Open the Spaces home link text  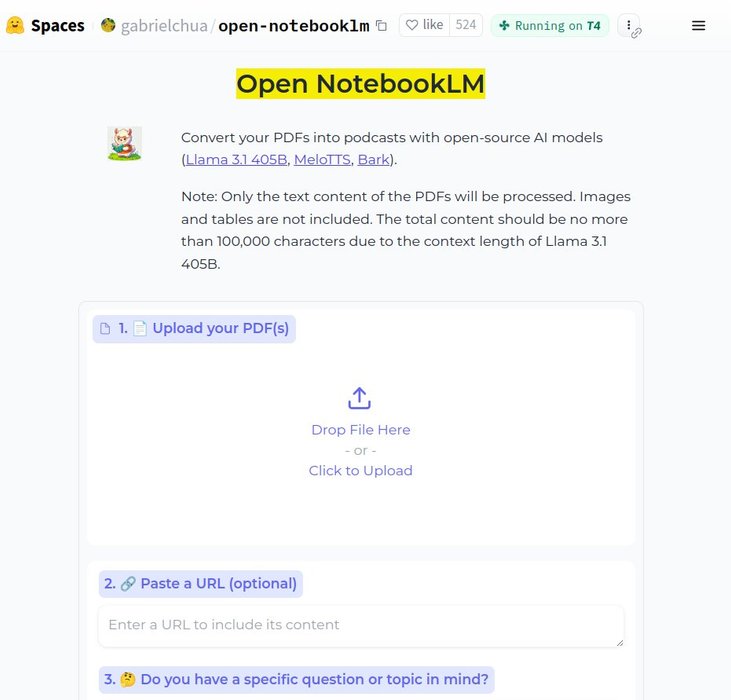point(57,26)
